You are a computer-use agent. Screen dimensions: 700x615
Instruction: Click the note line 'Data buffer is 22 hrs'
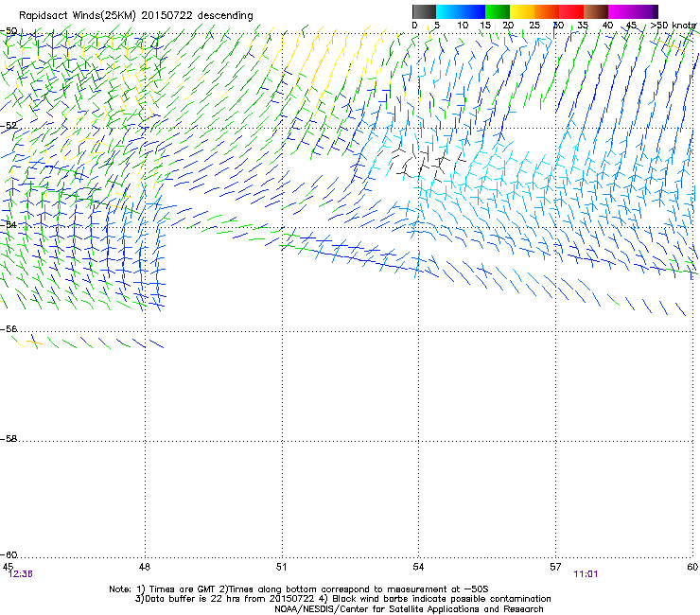tap(343, 599)
